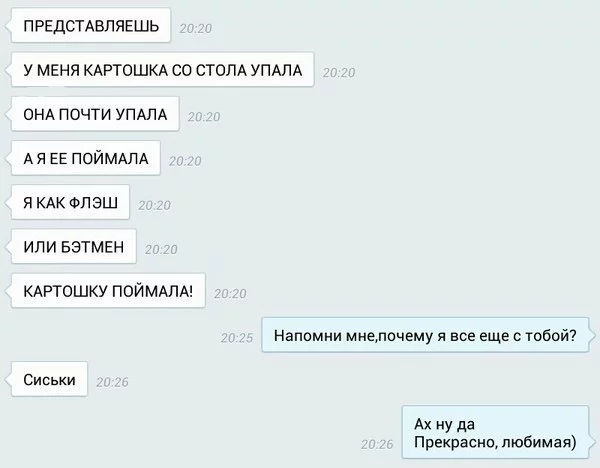Click the timestamp beside 'Я КАК ФЛЭШ'
The height and width of the screenshot is (468, 600).
[155, 205]
